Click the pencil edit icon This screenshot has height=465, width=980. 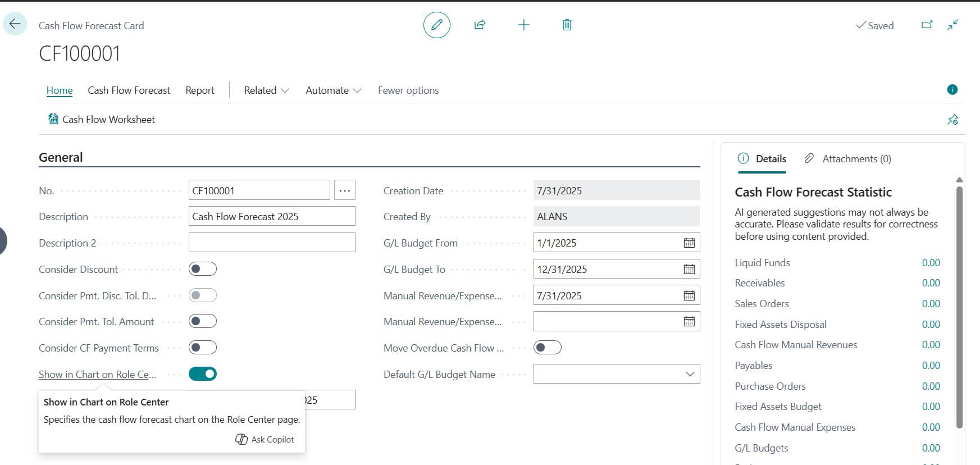(x=436, y=25)
